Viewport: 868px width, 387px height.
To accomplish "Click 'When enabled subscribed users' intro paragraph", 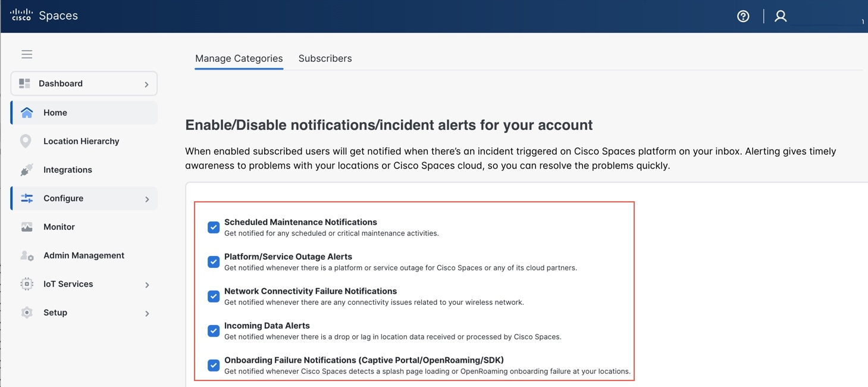I will pyautogui.click(x=510, y=158).
